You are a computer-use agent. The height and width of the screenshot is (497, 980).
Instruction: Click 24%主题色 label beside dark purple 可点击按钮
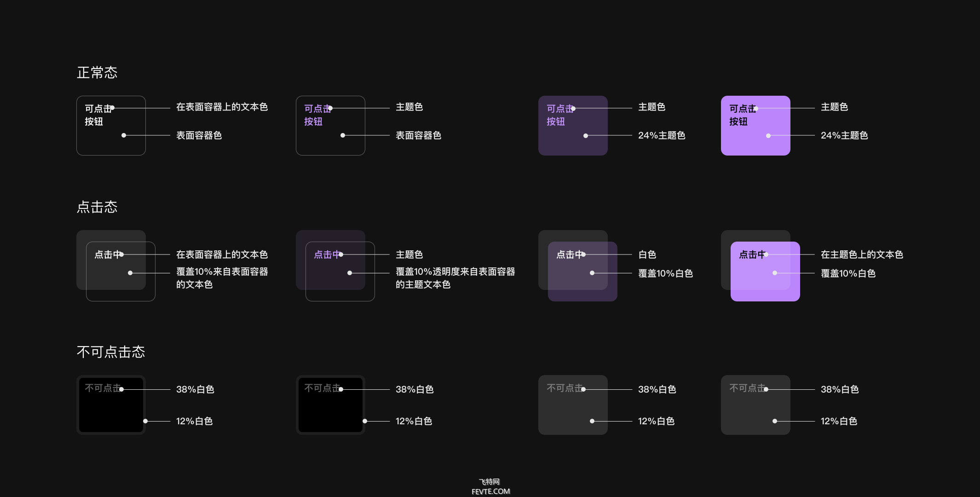pyautogui.click(x=662, y=135)
